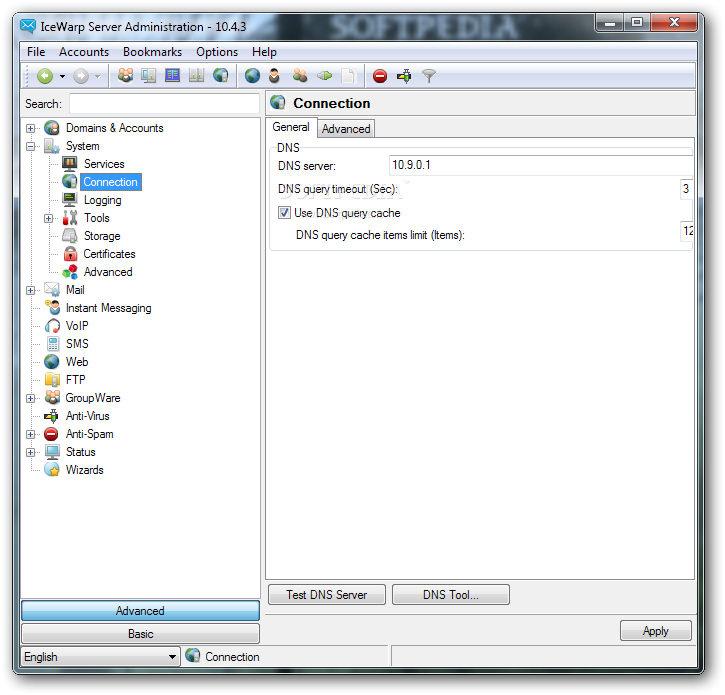Open the Bookmarks menu
Image resolution: width=725 pixels, height=695 pixels.
(x=152, y=52)
